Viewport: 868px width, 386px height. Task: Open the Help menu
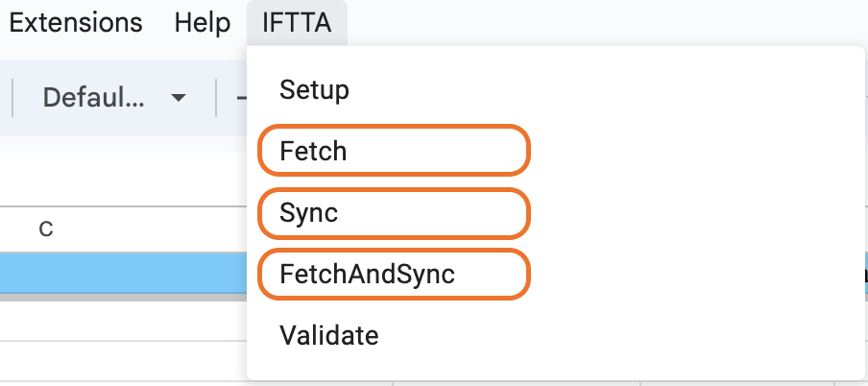202,22
